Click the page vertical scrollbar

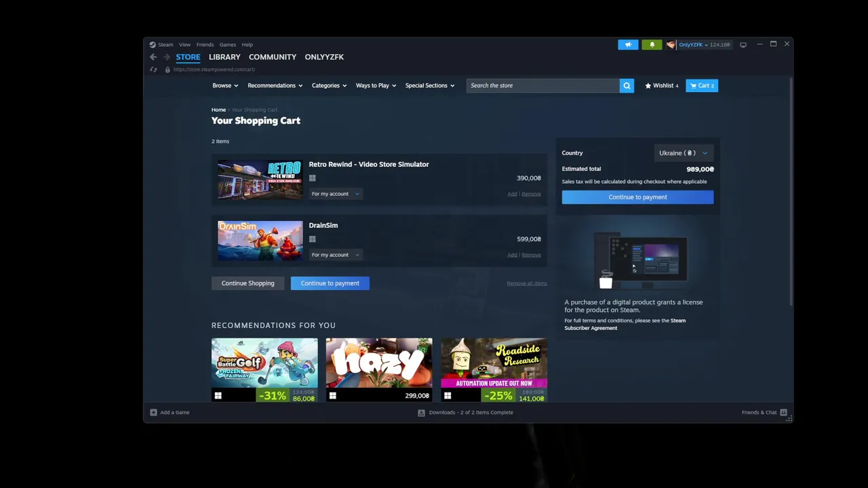pyautogui.click(x=790, y=192)
